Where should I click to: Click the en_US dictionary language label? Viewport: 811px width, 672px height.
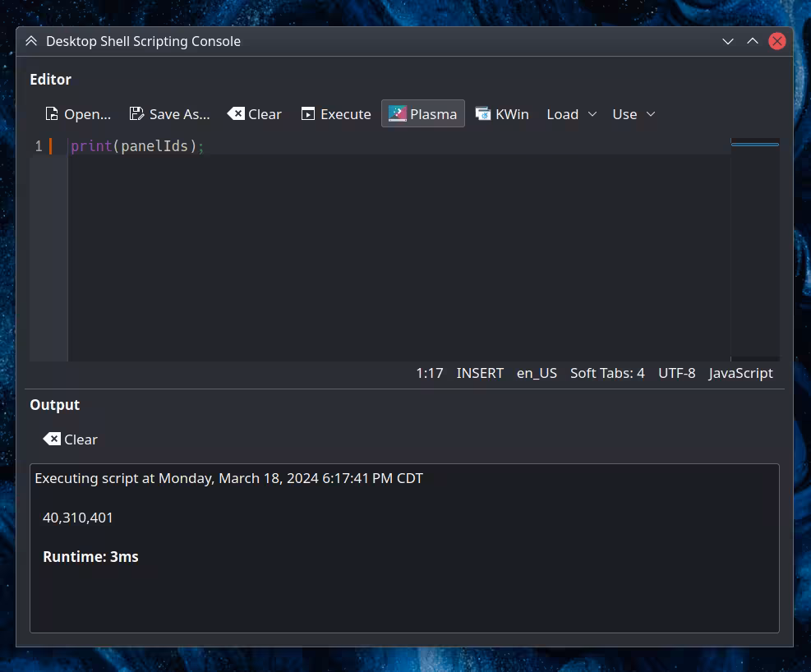pyautogui.click(x=537, y=373)
